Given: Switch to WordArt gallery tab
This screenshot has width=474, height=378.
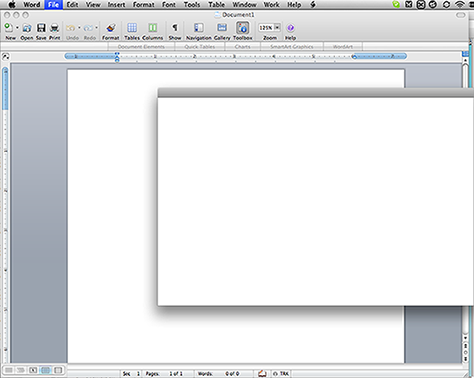Looking at the screenshot, I should click(x=343, y=47).
